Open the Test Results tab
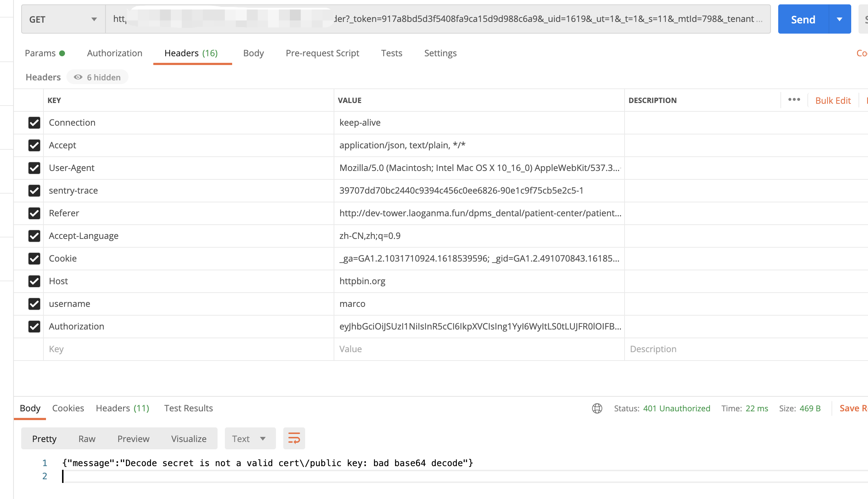Image resolution: width=868 pixels, height=499 pixels. (189, 408)
